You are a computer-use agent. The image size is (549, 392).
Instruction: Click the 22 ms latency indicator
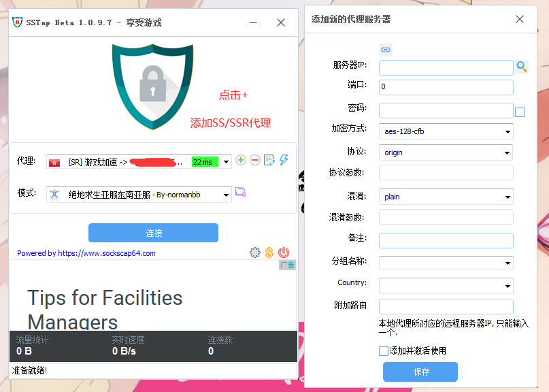click(x=205, y=162)
